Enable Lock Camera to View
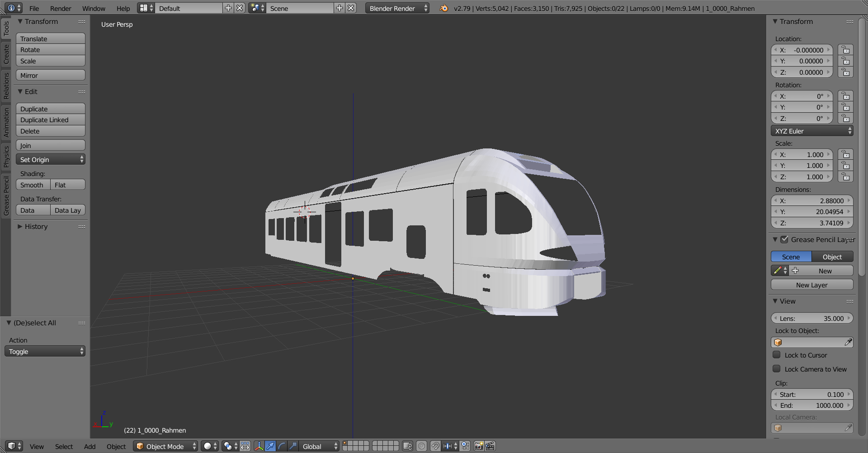Screen dimensions: 868x453 pos(777,369)
